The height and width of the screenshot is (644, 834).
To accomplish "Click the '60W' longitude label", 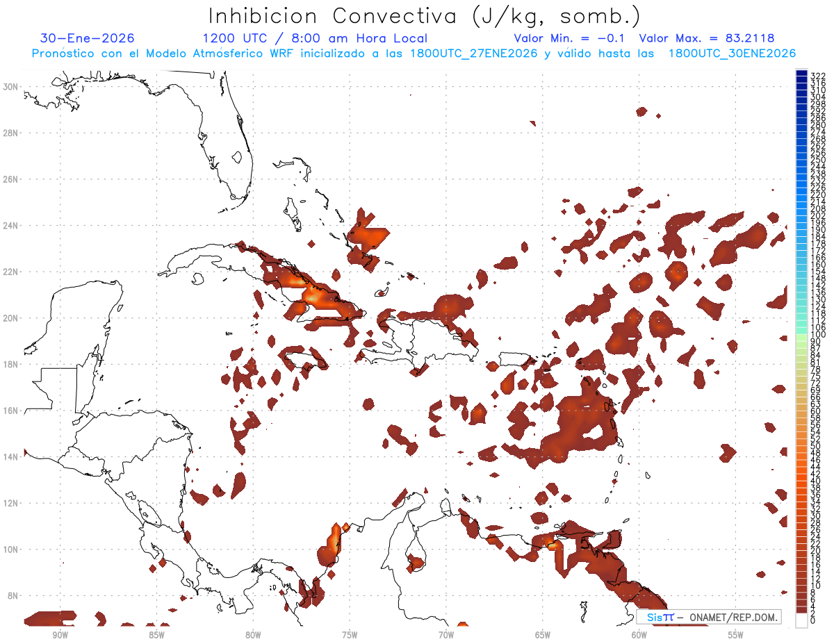I will point(639,635).
